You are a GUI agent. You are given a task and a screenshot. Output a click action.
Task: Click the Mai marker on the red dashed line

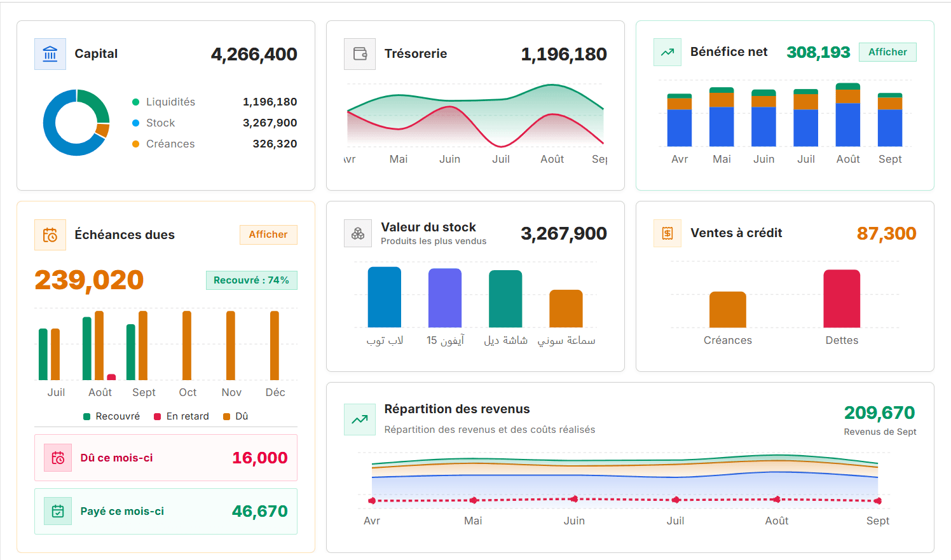(x=473, y=501)
